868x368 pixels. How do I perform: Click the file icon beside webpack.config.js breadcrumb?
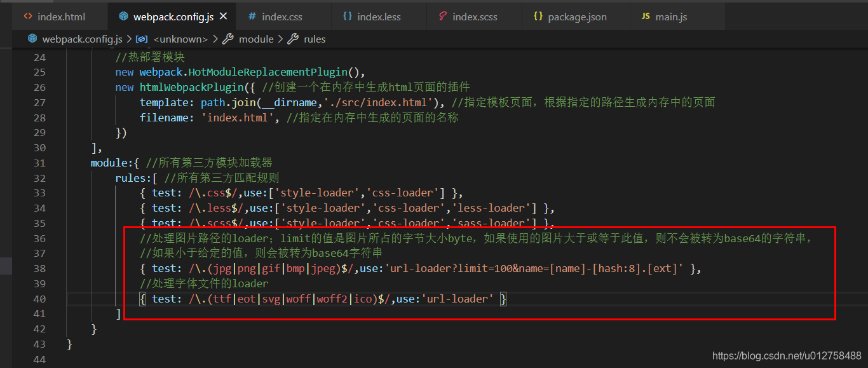pos(32,39)
